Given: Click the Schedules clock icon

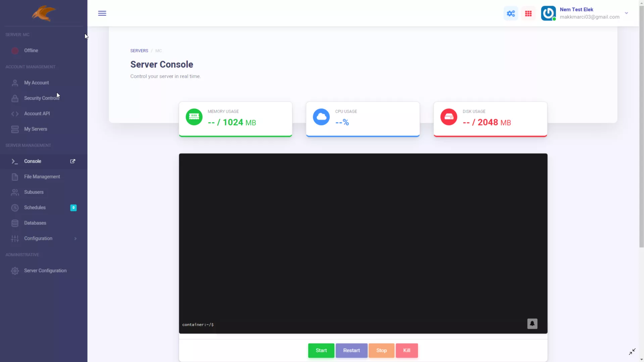Looking at the screenshot, I should coord(15,208).
